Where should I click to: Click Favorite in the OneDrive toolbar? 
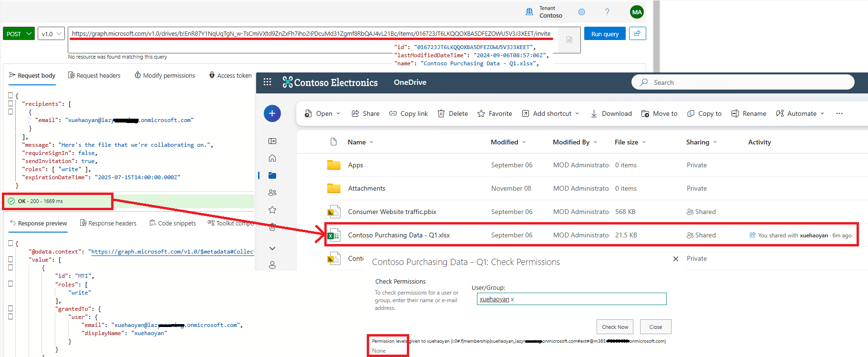495,113
